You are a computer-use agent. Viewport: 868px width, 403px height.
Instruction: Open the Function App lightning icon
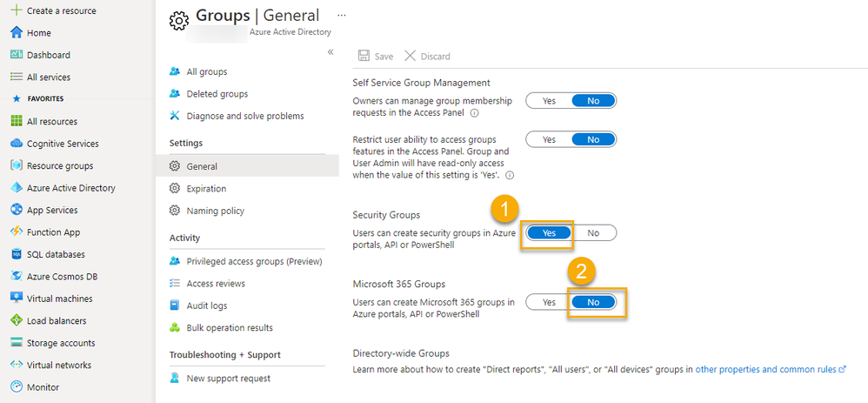[17, 232]
